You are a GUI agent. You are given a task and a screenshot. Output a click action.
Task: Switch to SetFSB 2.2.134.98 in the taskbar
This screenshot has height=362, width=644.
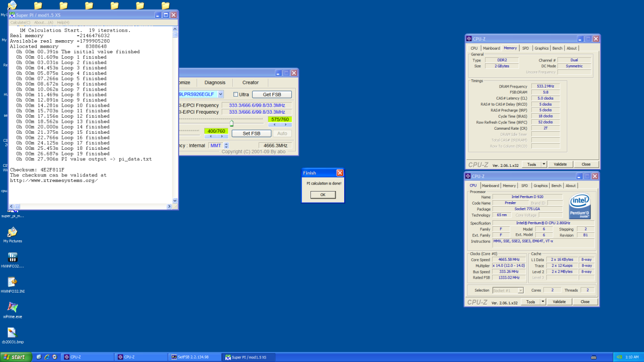click(194, 357)
